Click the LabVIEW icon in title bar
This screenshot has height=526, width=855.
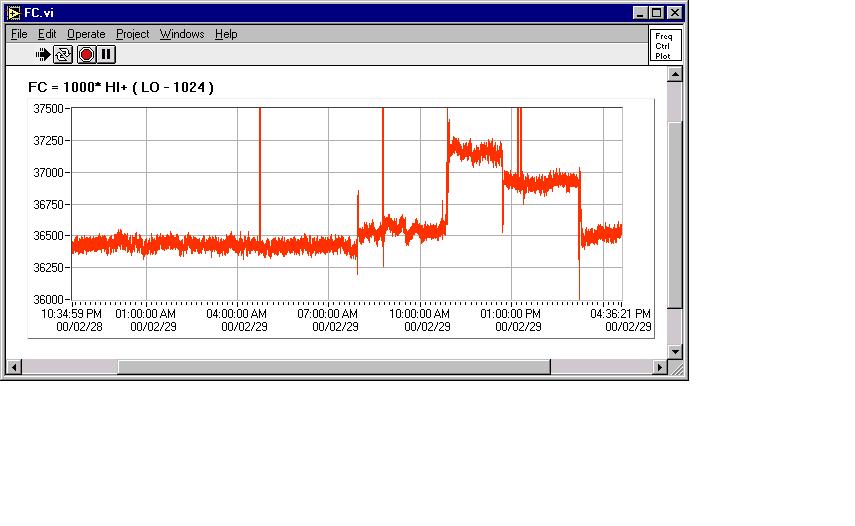[x=13, y=13]
